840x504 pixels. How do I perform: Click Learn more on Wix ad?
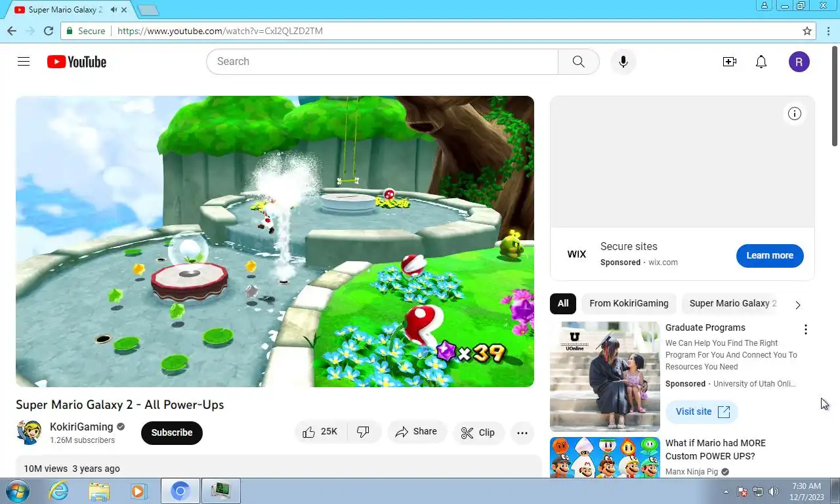pos(770,255)
